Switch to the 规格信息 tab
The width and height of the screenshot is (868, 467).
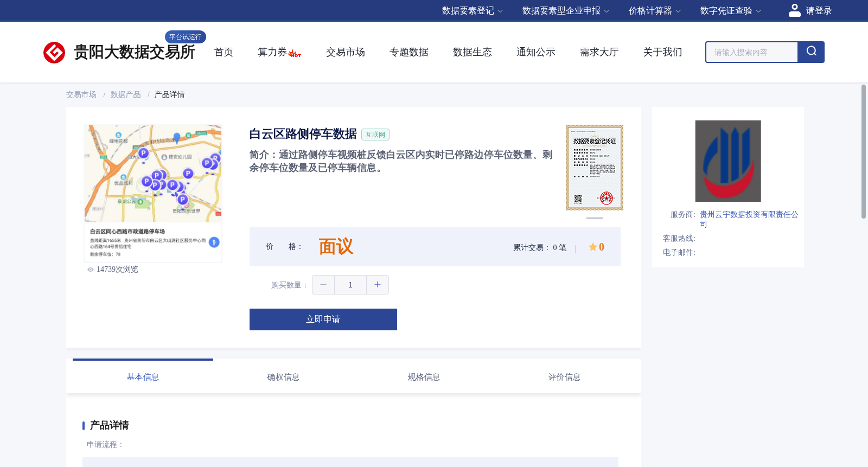(x=424, y=377)
